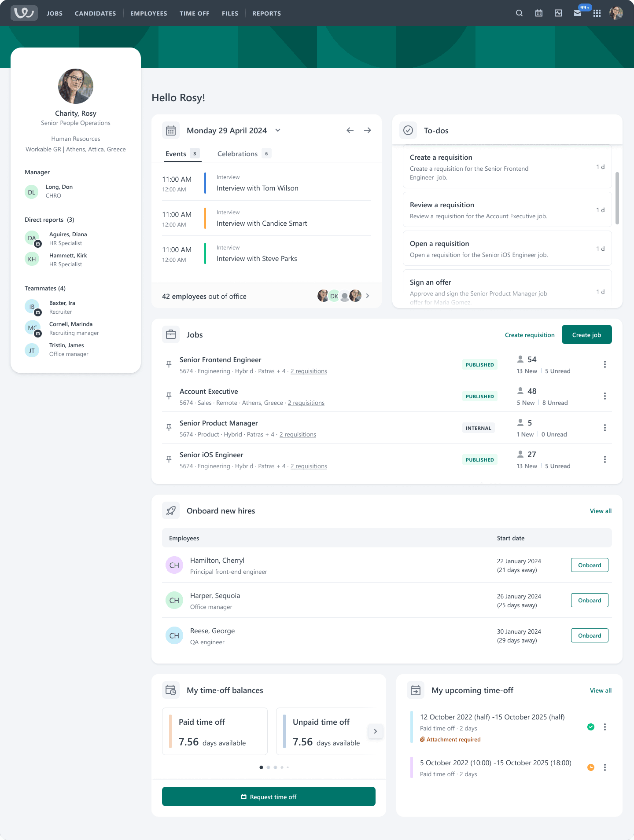
Task: Click the Create requisition link
Action: [530, 335]
